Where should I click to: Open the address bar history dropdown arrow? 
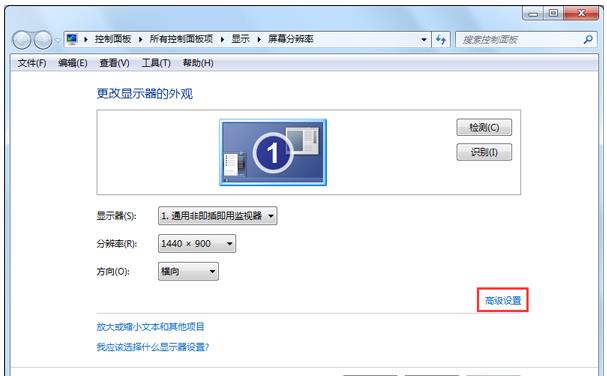tap(424, 39)
